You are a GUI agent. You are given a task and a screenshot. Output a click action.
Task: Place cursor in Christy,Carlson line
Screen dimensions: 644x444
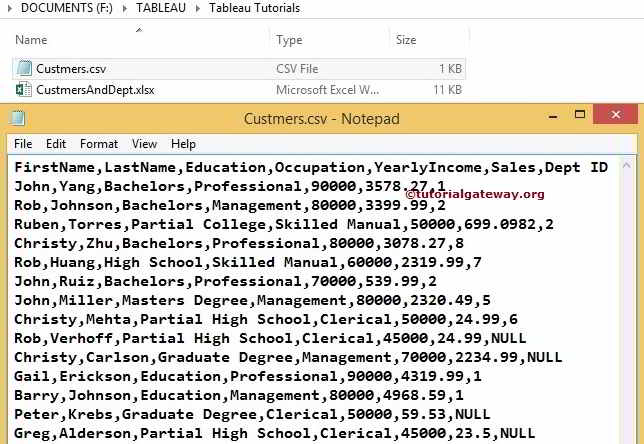pos(288,357)
